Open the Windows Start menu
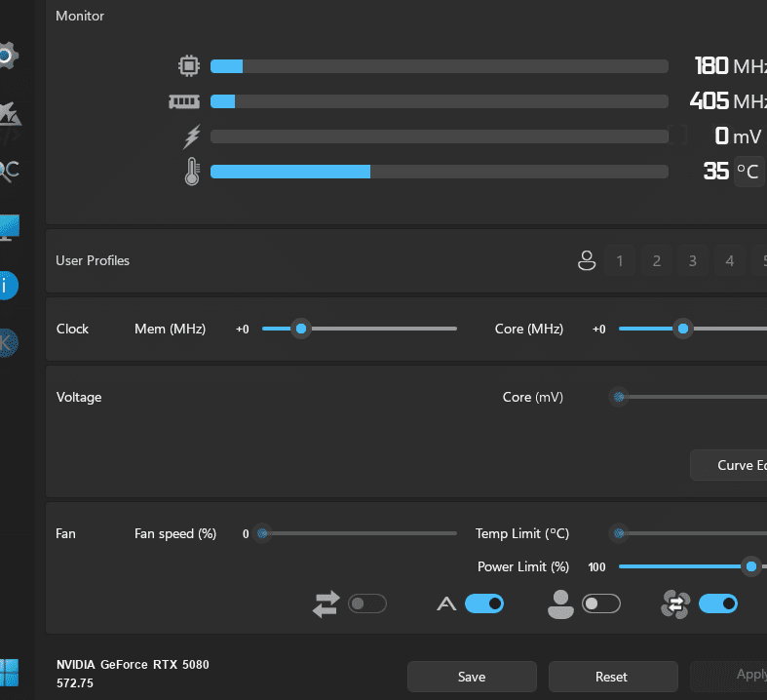Screen dimensions: 767x700 (8, 672)
